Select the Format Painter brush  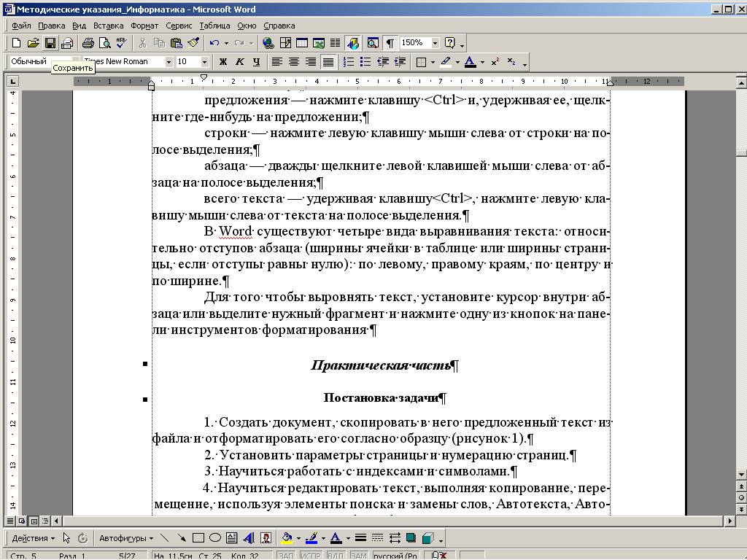click(x=193, y=43)
